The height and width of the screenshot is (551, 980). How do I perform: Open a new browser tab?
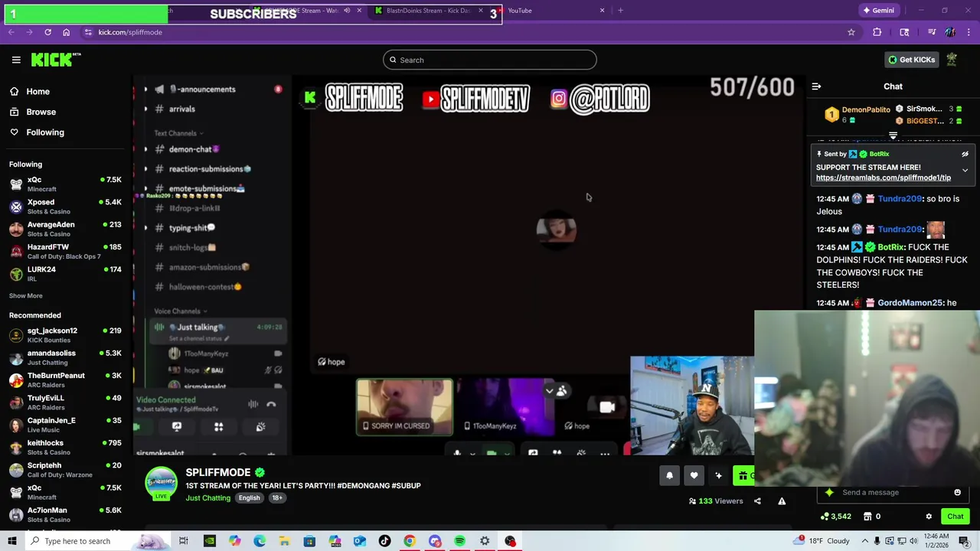pyautogui.click(x=620, y=11)
